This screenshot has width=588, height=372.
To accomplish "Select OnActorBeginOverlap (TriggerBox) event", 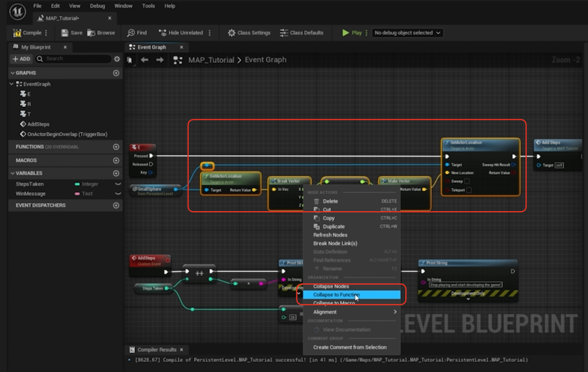I will pos(63,134).
